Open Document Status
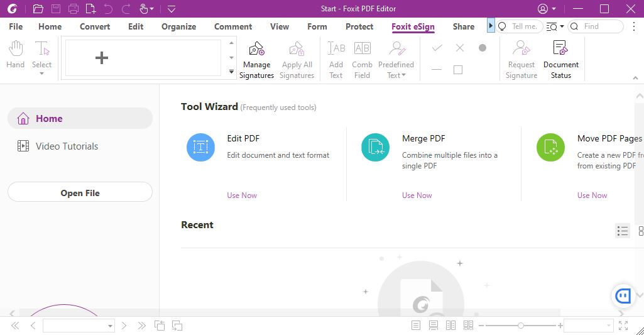Screen dimensions: 644x335 point(560,60)
